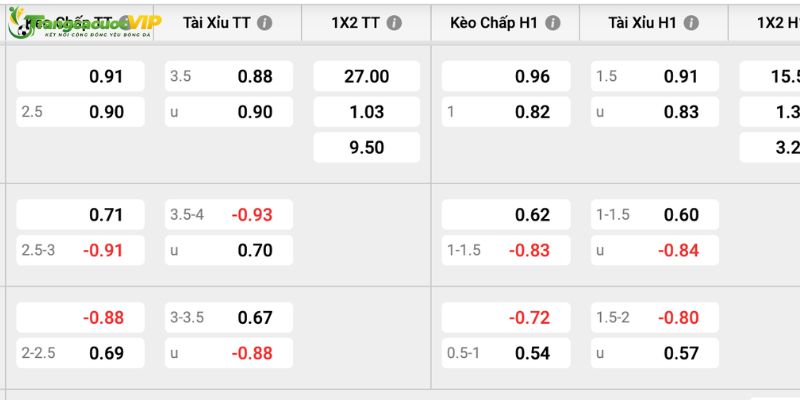Select the 27.00 odds in 1X2 TT
The image size is (800, 400).
pyautogui.click(x=366, y=77)
